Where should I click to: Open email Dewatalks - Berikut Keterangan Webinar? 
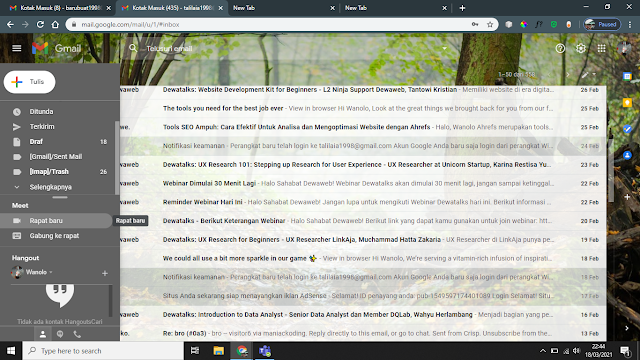click(x=363, y=221)
